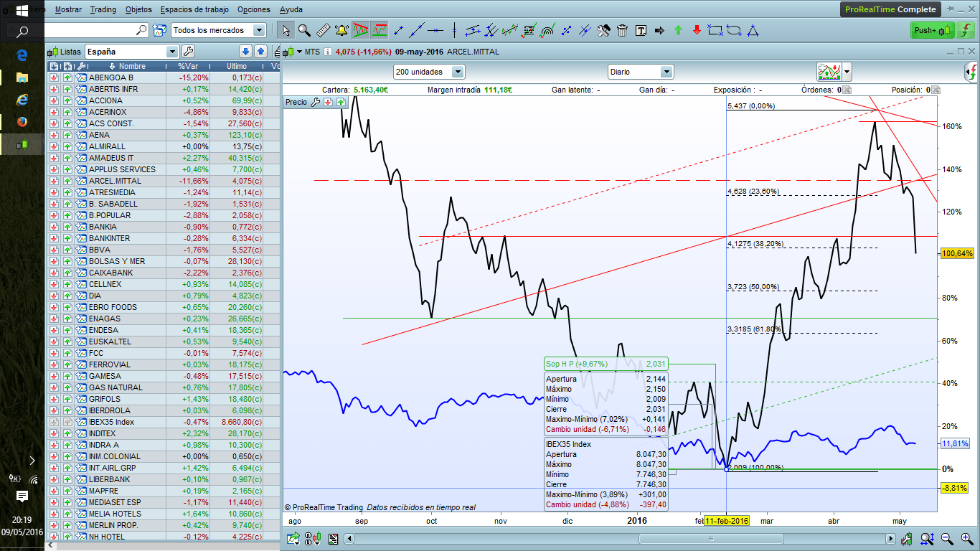
Task: Sort list by the Nombre column header
Action: 127,66
